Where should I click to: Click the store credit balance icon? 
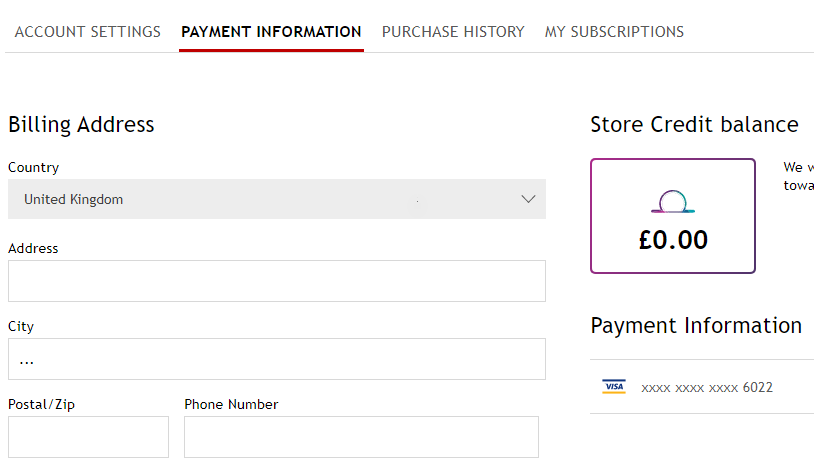673,203
